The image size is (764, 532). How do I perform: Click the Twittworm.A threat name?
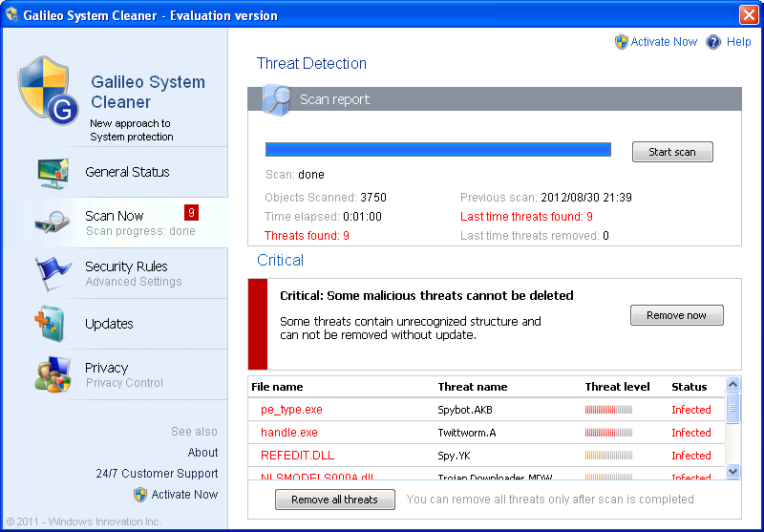467,433
